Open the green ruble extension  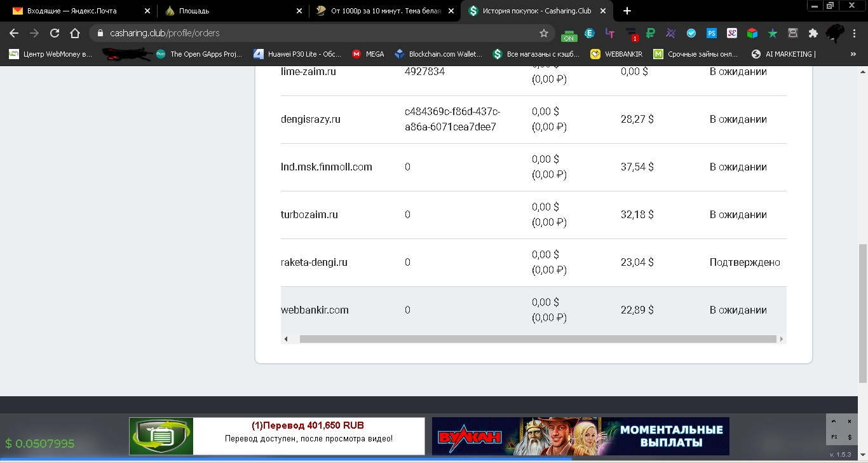tap(650, 33)
